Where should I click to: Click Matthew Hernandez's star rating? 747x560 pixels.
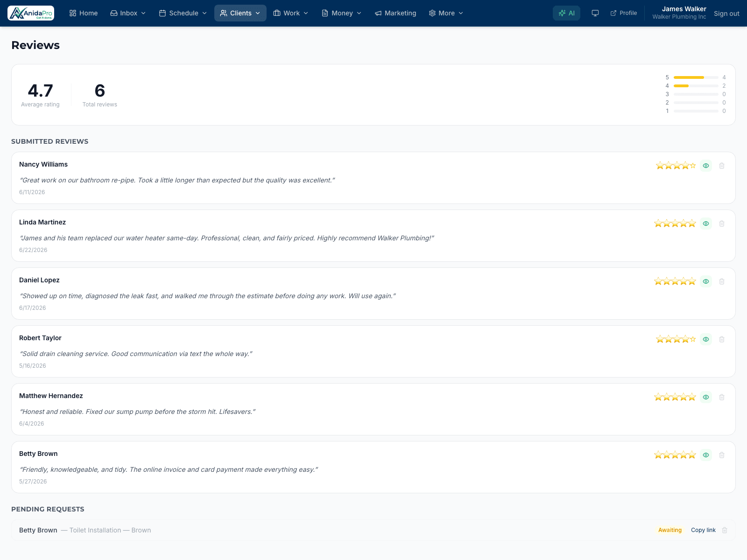tap(675, 397)
